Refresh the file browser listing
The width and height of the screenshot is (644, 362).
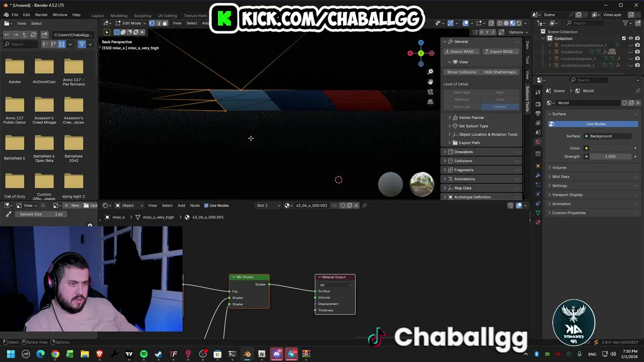(x=33, y=35)
